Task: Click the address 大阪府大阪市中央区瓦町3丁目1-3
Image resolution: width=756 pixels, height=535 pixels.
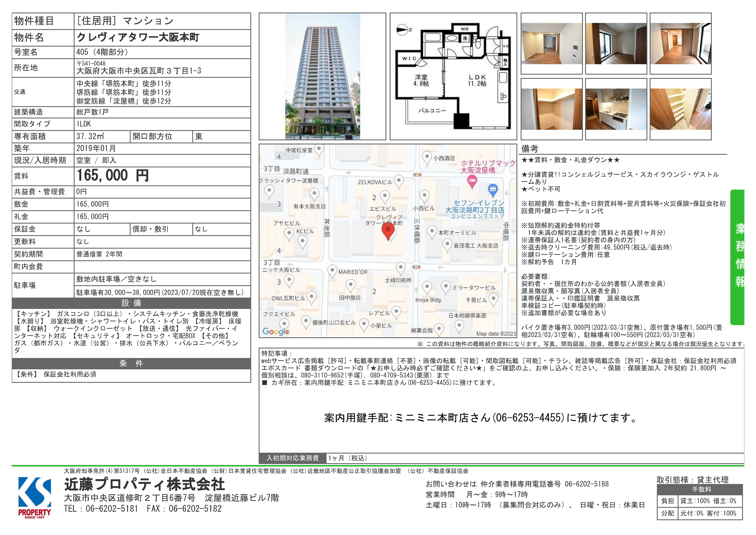Action: (139, 71)
